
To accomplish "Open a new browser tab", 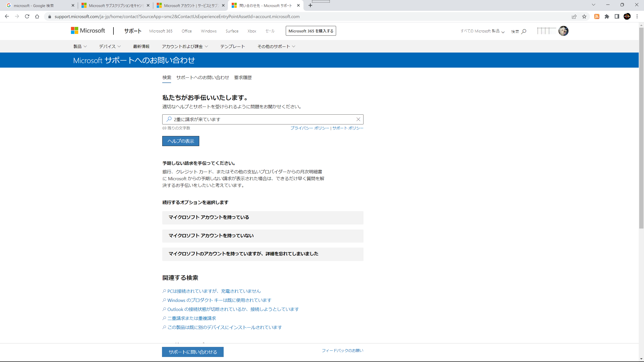I will tap(310, 6).
